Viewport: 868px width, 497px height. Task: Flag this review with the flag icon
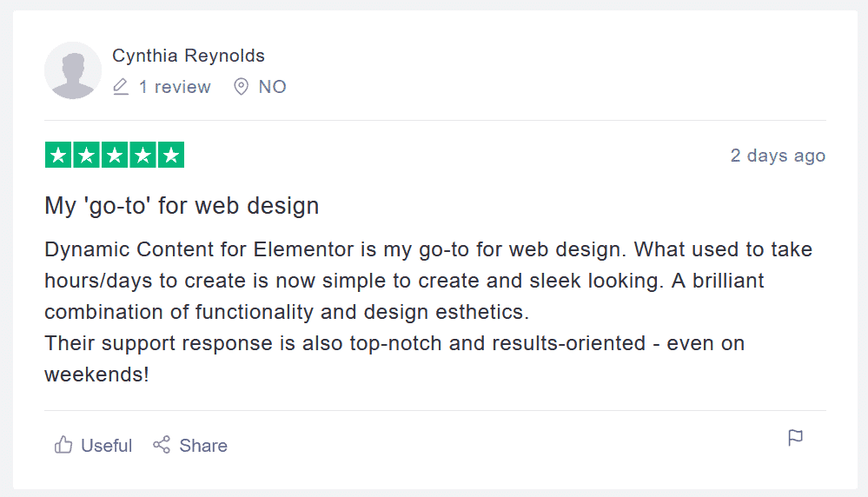click(796, 438)
